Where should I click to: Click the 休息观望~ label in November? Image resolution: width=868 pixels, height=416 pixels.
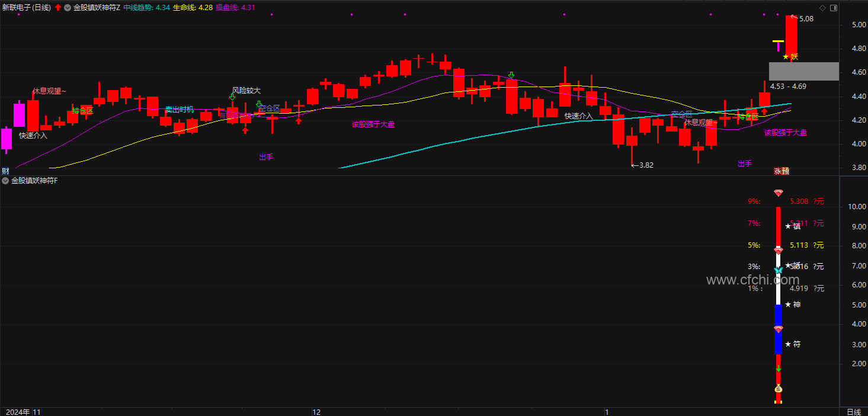49,91
